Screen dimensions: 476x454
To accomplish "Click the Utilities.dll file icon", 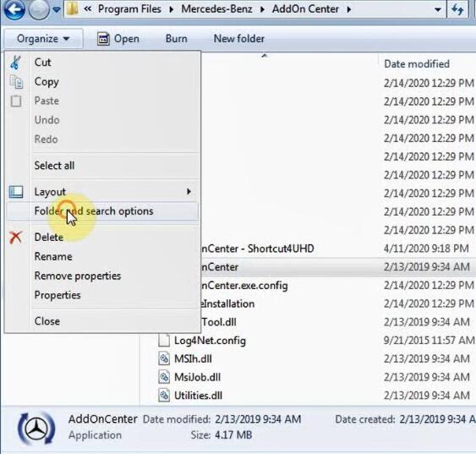I will click(164, 396).
